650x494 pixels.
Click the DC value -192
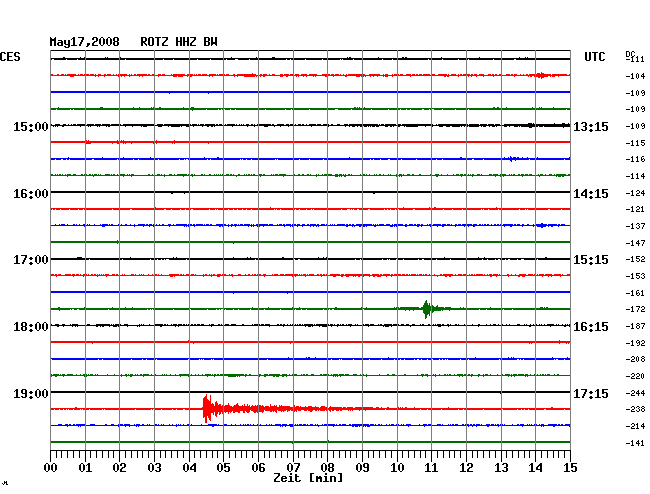click(x=635, y=343)
